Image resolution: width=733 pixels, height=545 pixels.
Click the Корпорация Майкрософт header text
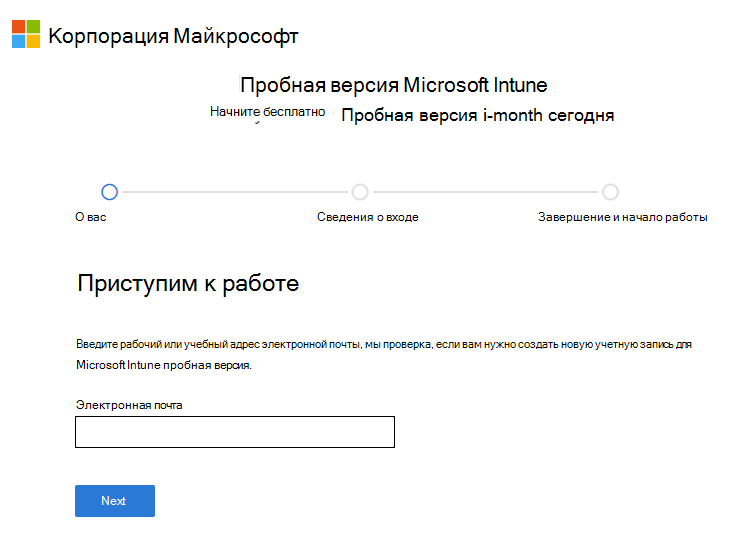coord(173,36)
